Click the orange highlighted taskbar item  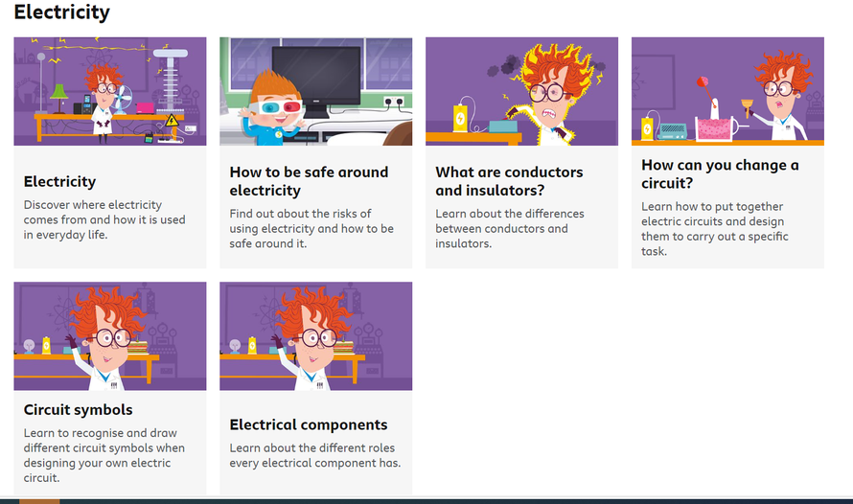pos(39,500)
